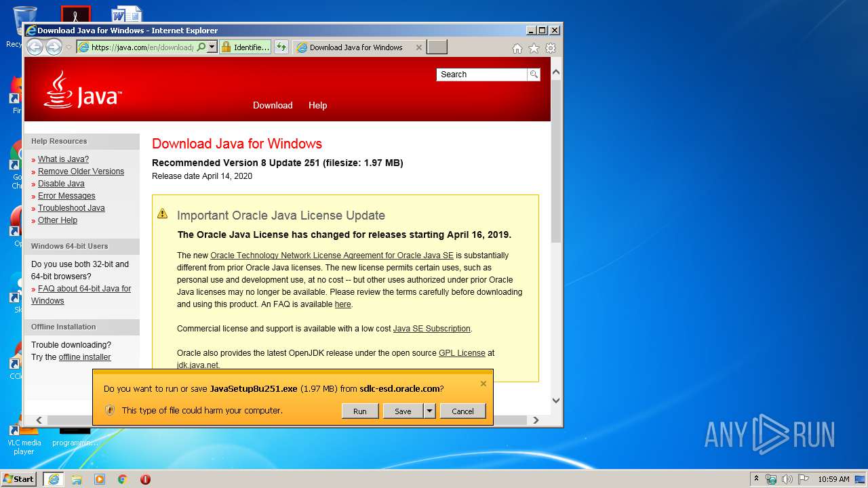Click the yellow warning triangle icon
868x488 pixels.
point(162,213)
